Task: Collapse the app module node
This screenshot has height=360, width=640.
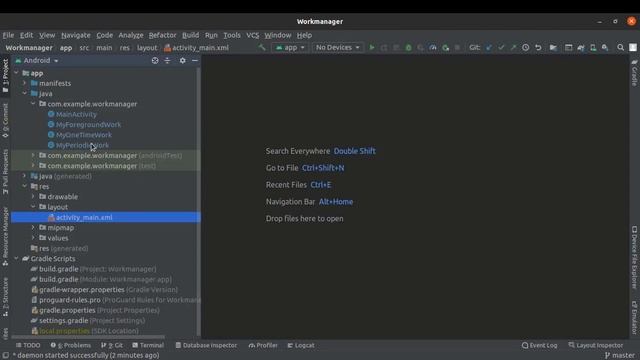Action: [16, 73]
